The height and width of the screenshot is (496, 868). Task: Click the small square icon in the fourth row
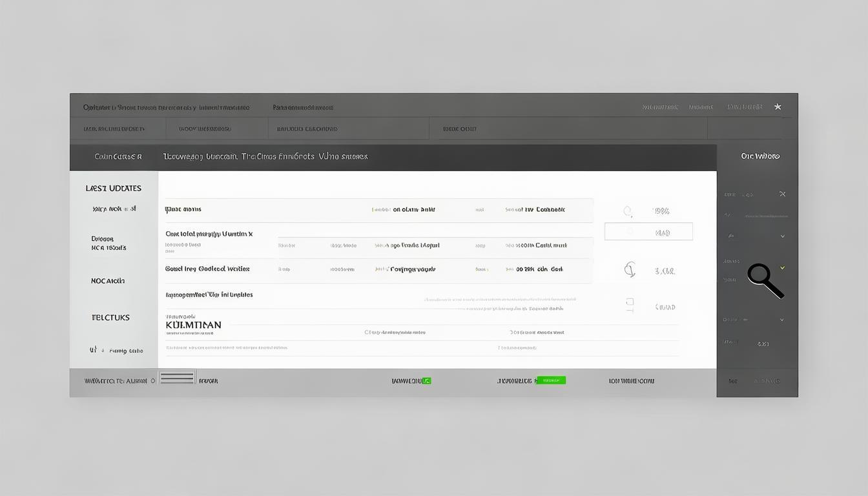pos(630,304)
